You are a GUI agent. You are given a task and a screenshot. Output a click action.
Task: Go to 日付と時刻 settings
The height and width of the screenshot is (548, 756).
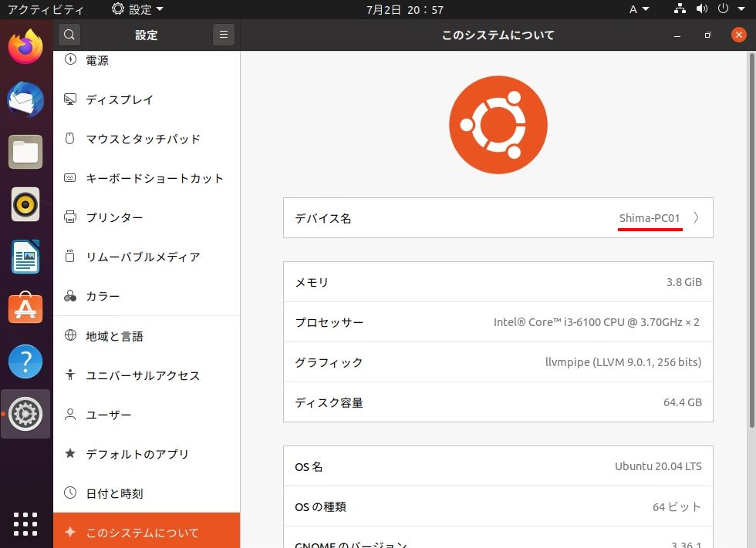[x=147, y=493]
